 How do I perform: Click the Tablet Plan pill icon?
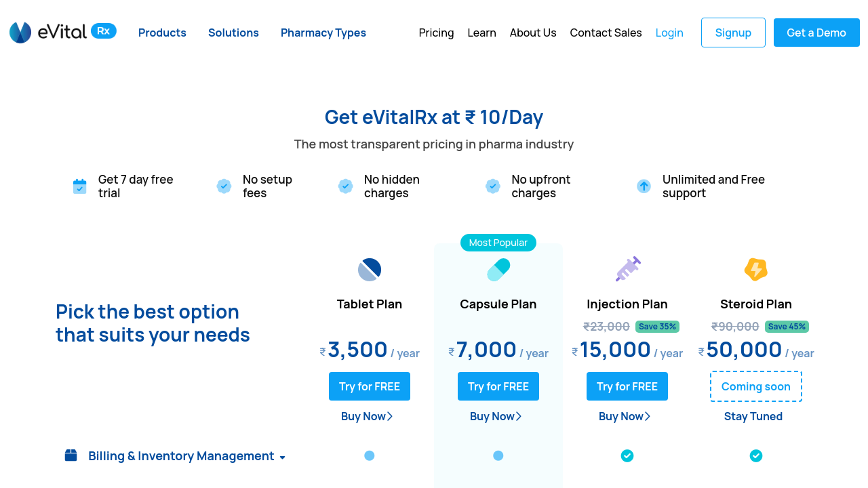click(x=370, y=270)
